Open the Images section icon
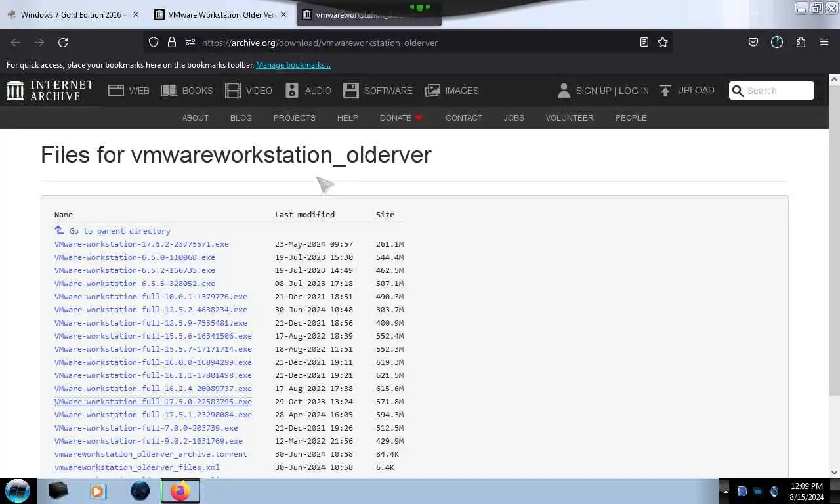Screen dimensions: 840x504 [x=432, y=91]
